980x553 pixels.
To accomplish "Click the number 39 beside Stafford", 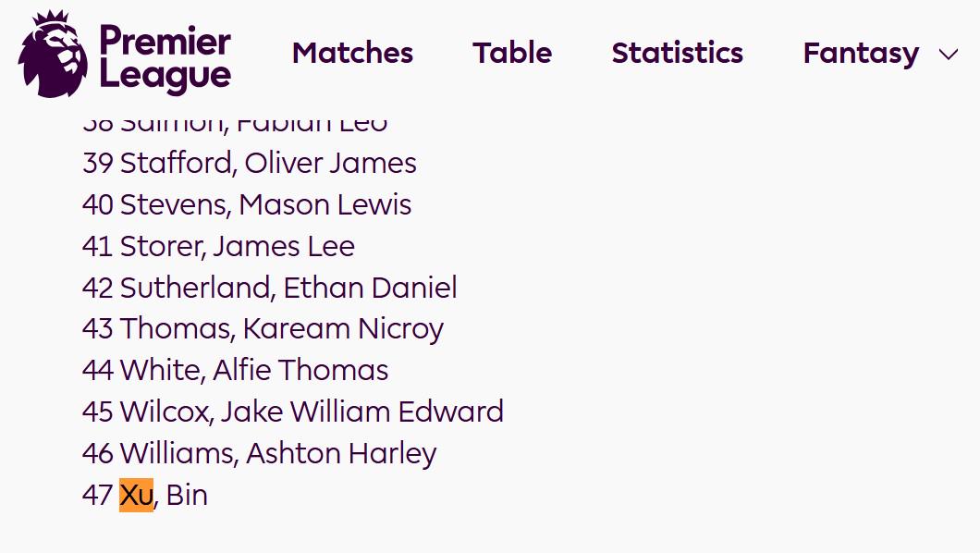I will (x=97, y=163).
